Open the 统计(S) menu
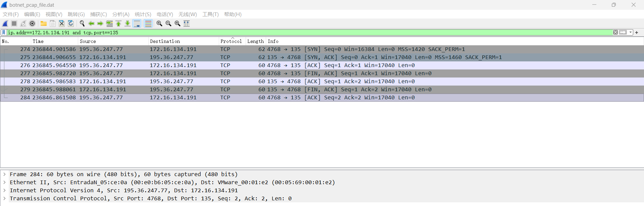The width and height of the screenshot is (644, 206). pyautogui.click(x=143, y=14)
